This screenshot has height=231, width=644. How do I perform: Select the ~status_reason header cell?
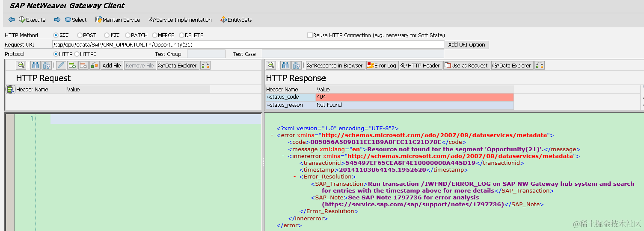coord(290,105)
